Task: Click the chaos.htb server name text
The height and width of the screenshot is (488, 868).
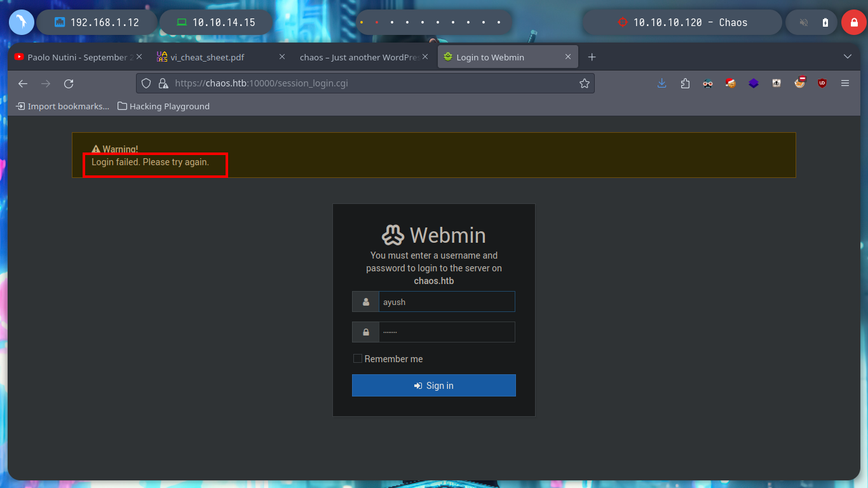Action: coord(434,281)
